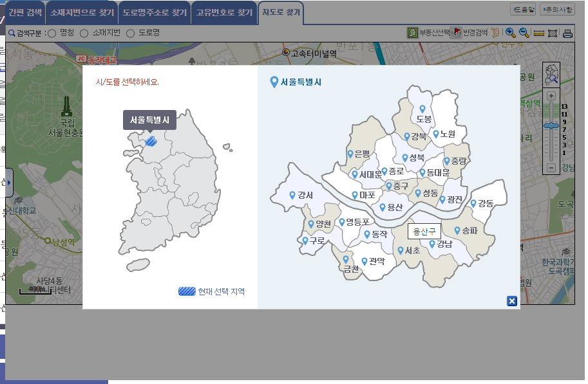Select 중랑 district pin
The width and height of the screenshot is (588, 384).
(x=446, y=161)
